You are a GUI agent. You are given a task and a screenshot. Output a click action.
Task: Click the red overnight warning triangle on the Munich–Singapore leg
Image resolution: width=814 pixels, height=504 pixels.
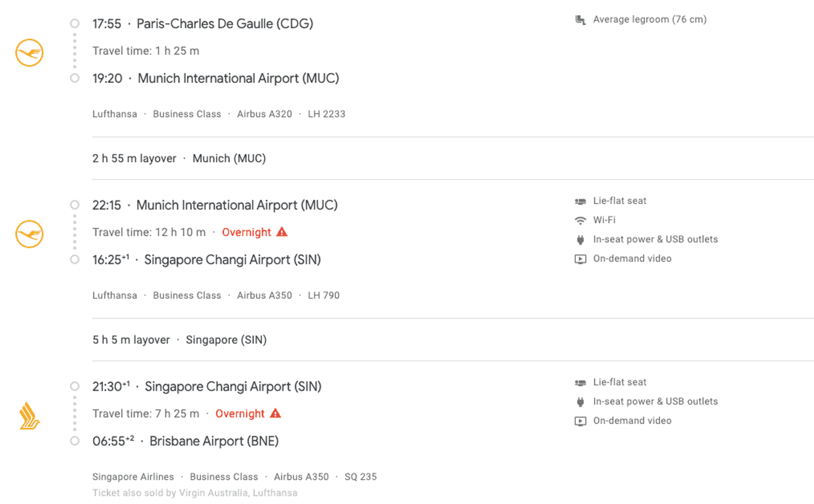click(x=282, y=232)
